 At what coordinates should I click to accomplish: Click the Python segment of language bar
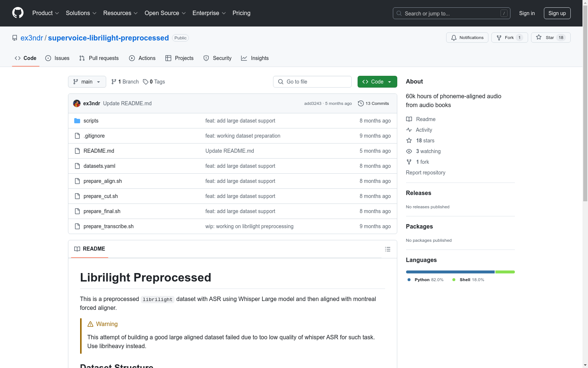coord(450,272)
